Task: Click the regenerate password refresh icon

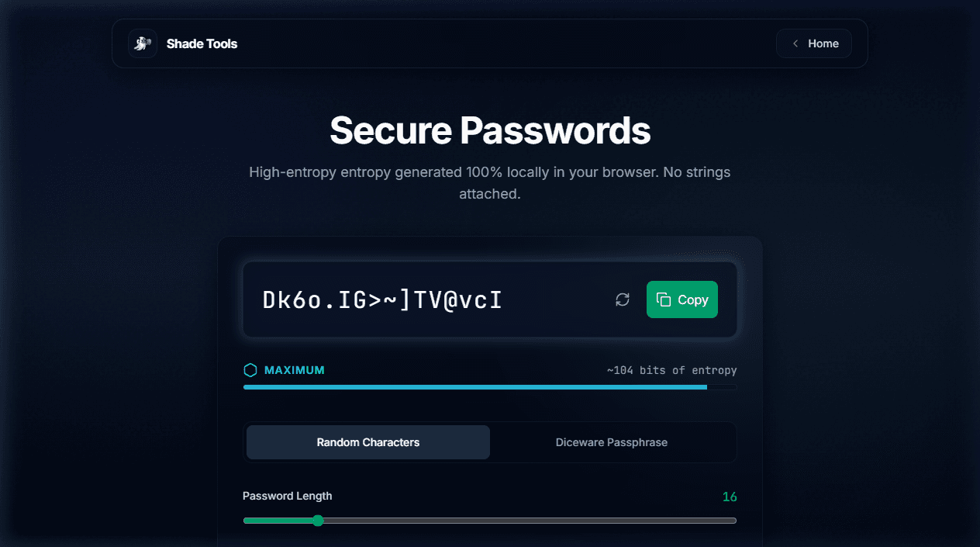Action: click(622, 299)
